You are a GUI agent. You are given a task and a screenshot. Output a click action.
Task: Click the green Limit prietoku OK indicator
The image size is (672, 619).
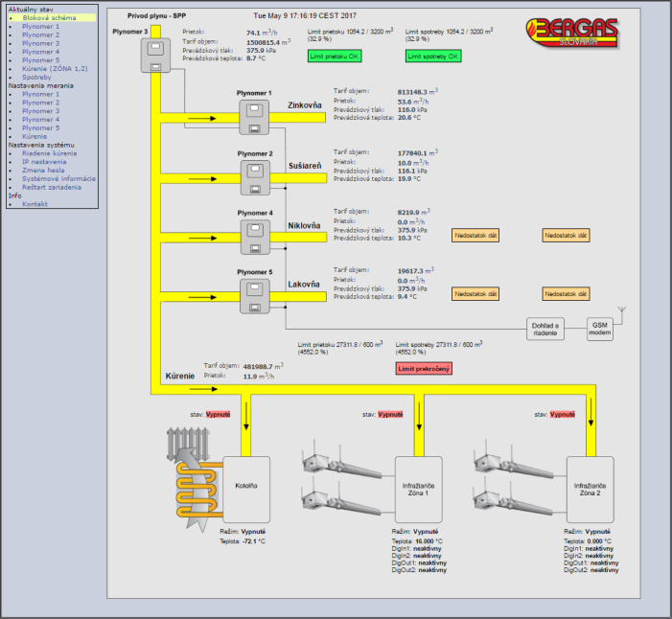click(336, 57)
